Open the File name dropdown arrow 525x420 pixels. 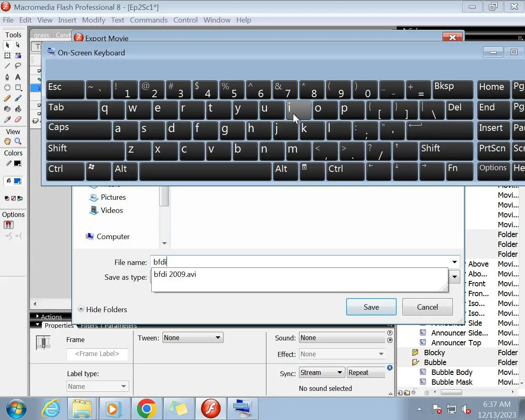coord(454,262)
